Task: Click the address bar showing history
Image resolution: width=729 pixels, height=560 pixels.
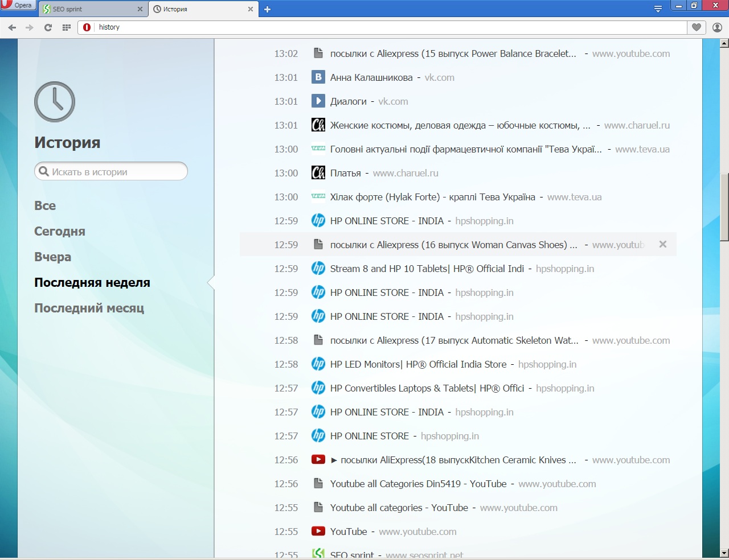Action: pos(383,27)
